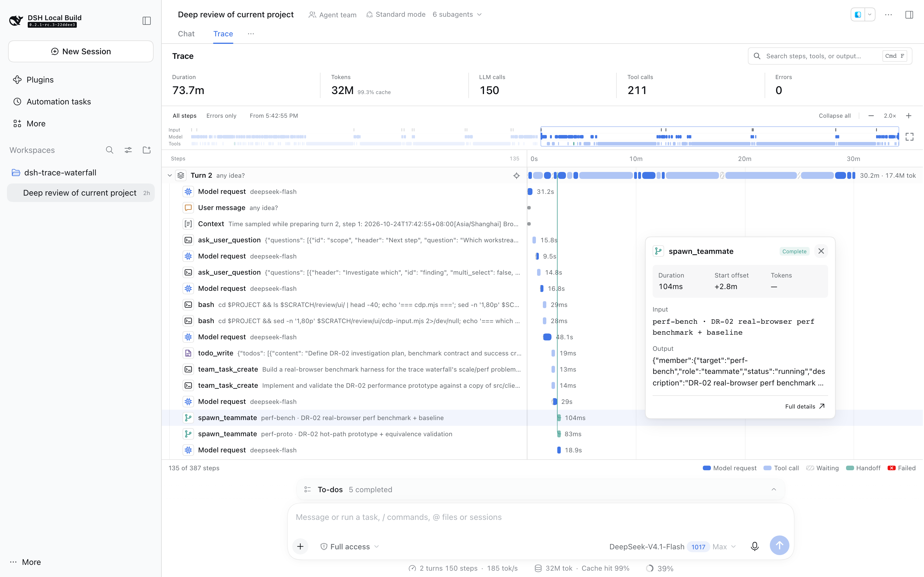
Task: Open the new workspace folder icon
Action: tap(147, 150)
